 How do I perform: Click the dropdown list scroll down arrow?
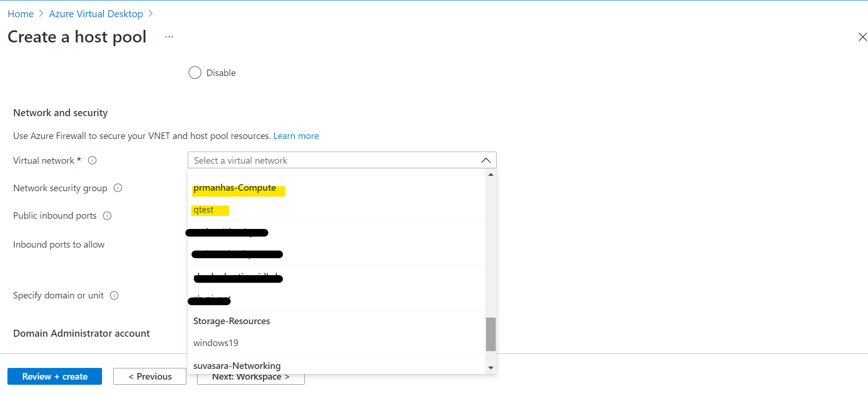491,368
